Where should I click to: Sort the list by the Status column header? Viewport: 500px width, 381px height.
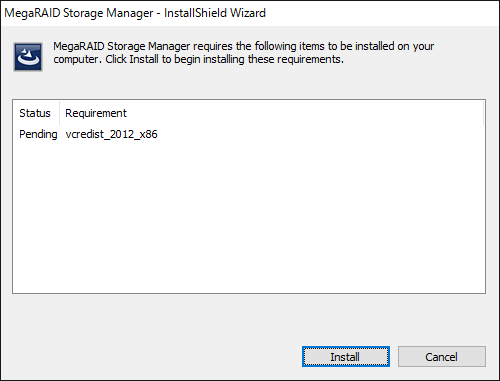click(x=36, y=113)
